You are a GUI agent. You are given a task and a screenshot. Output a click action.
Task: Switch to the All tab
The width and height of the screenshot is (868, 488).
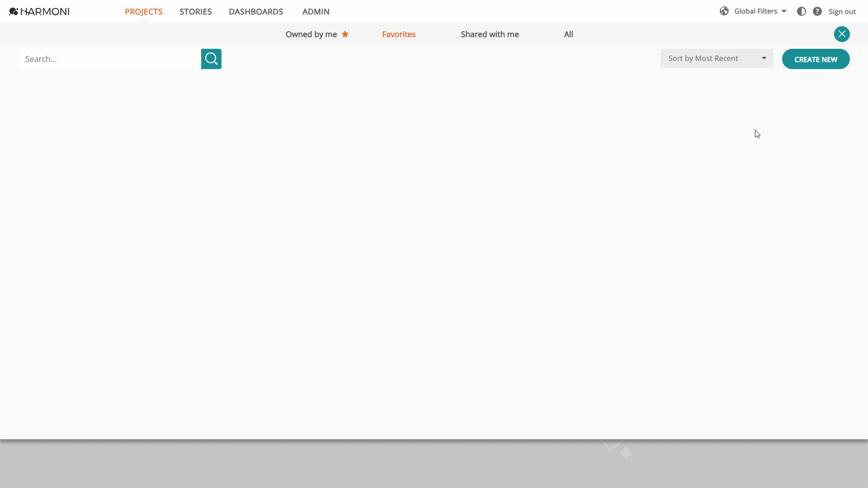tap(568, 34)
